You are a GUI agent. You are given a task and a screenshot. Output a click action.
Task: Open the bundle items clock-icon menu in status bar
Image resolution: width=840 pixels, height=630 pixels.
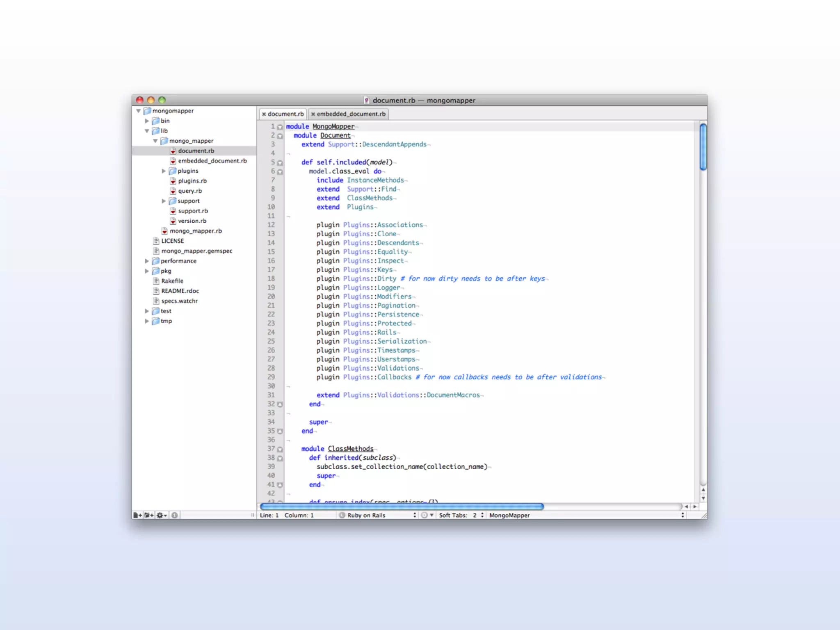click(427, 515)
